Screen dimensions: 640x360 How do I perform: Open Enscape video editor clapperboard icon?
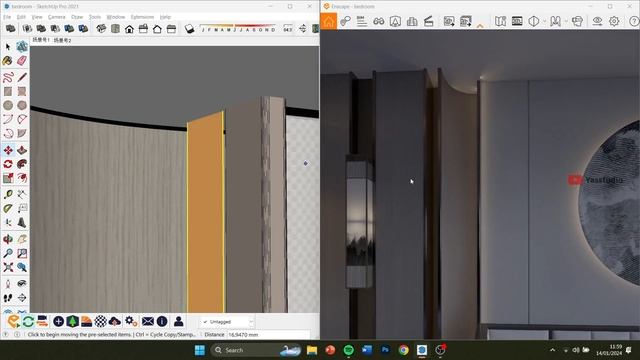click(x=429, y=21)
